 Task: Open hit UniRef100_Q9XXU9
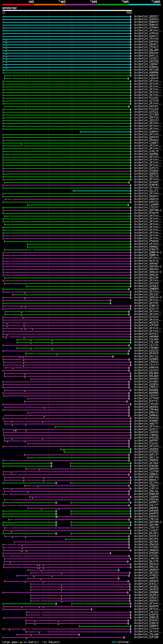click(146, 283)
